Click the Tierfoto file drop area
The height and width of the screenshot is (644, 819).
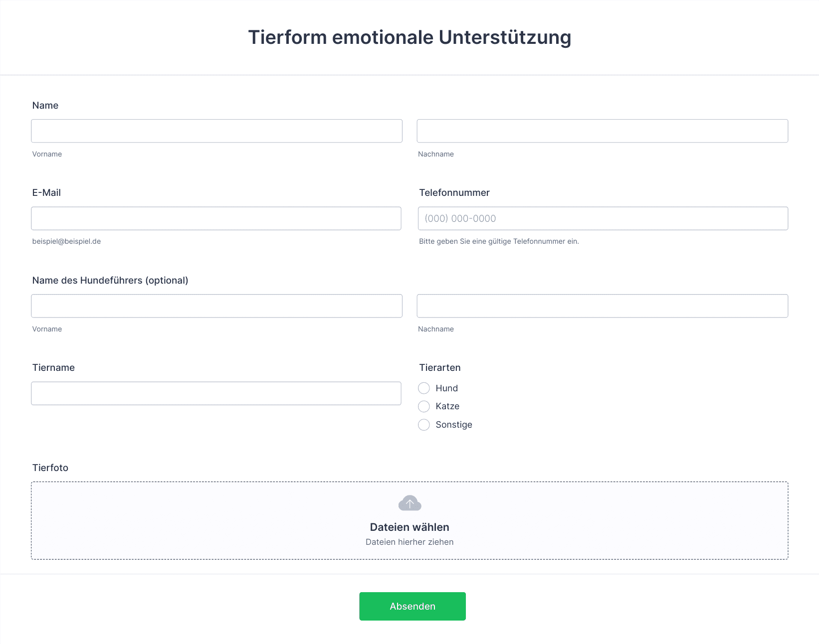(x=409, y=520)
